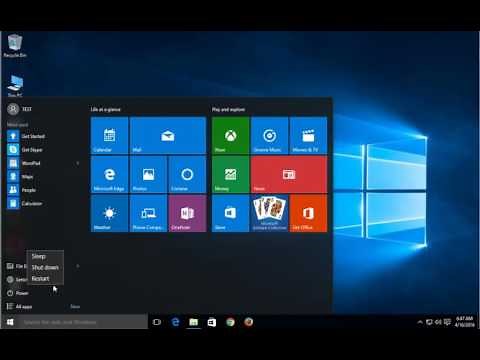Open the OneNote tile
480x360 pixels.
point(187,213)
